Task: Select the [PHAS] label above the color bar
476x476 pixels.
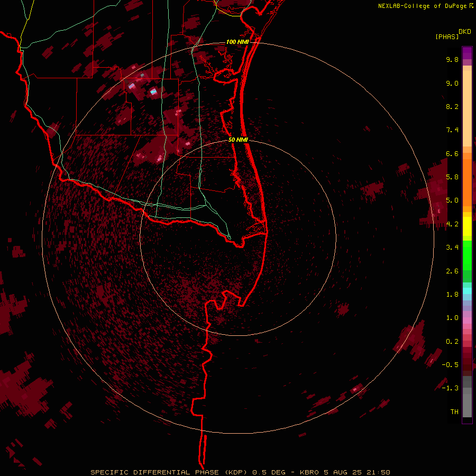Action: click(x=447, y=37)
